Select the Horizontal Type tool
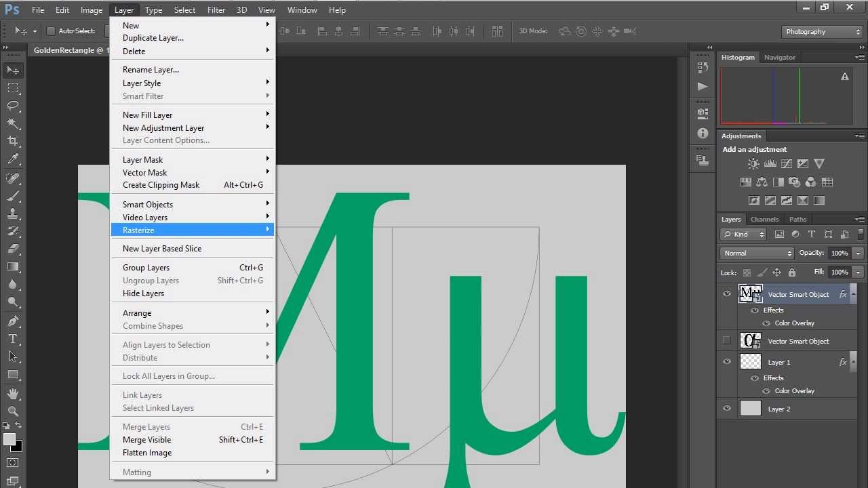Viewport: 868px width, 488px height. point(13,339)
